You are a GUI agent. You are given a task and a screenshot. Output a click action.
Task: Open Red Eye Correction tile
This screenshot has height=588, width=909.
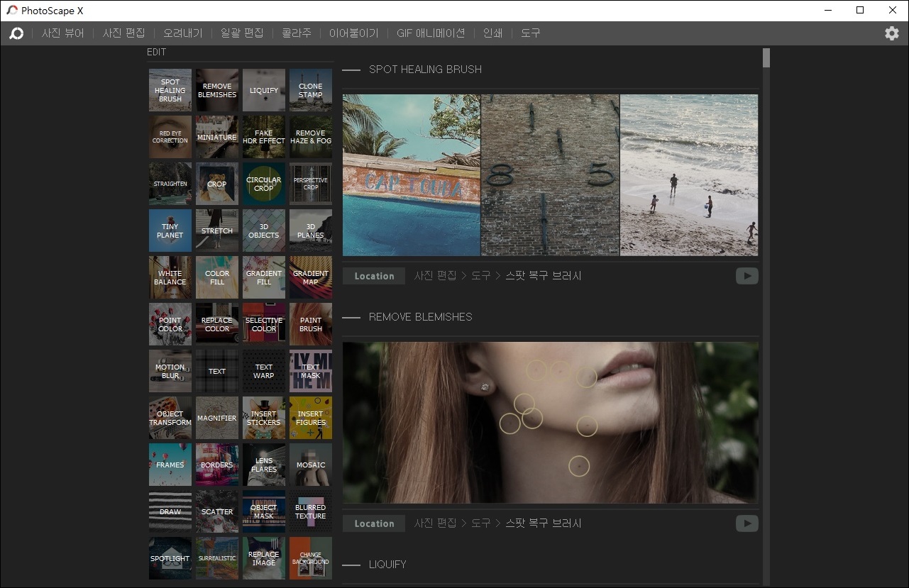170,137
